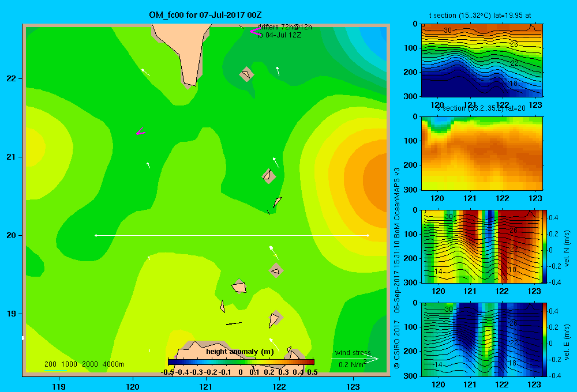This screenshot has width=577, height=392.
Task: Click longitude label 121 below main map
Action: (x=206, y=386)
